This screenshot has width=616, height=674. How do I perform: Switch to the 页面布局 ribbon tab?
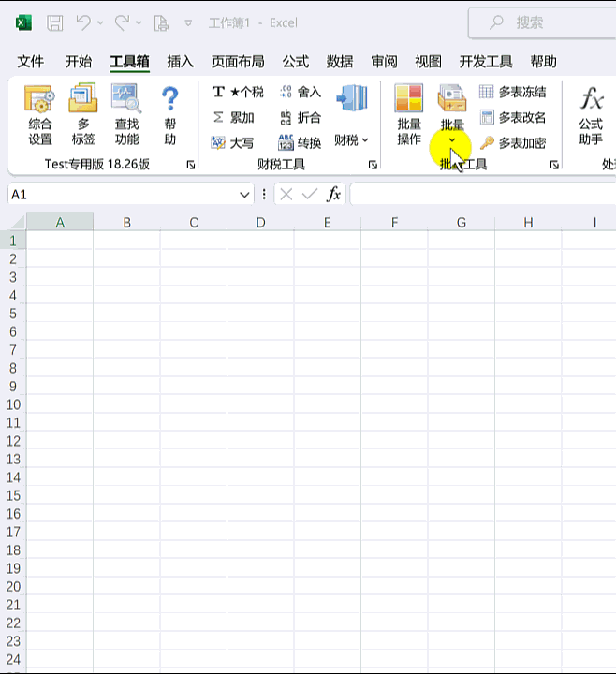point(238,62)
